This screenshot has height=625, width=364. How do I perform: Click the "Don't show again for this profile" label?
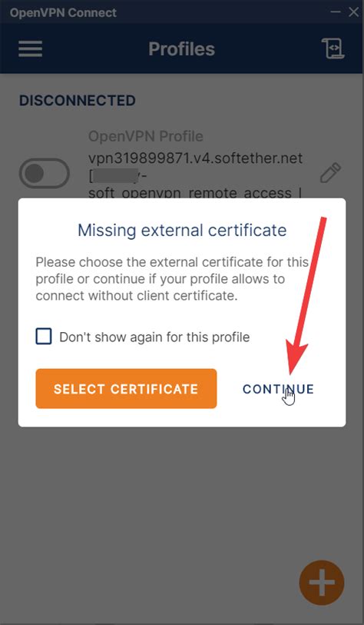(x=154, y=337)
